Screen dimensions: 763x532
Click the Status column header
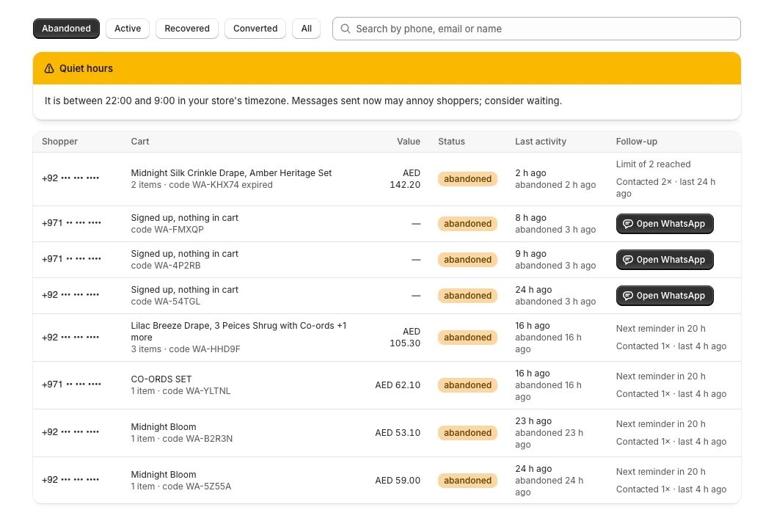point(452,142)
